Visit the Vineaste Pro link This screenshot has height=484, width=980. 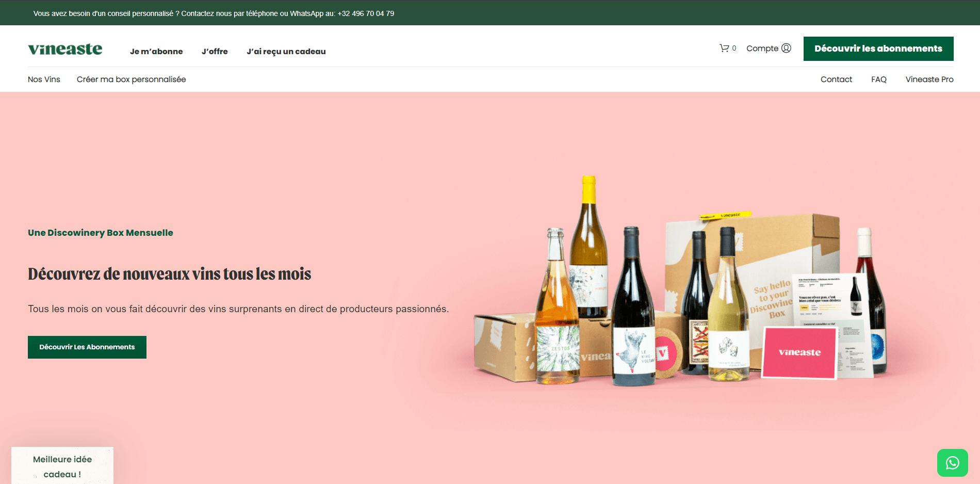point(929,79)
